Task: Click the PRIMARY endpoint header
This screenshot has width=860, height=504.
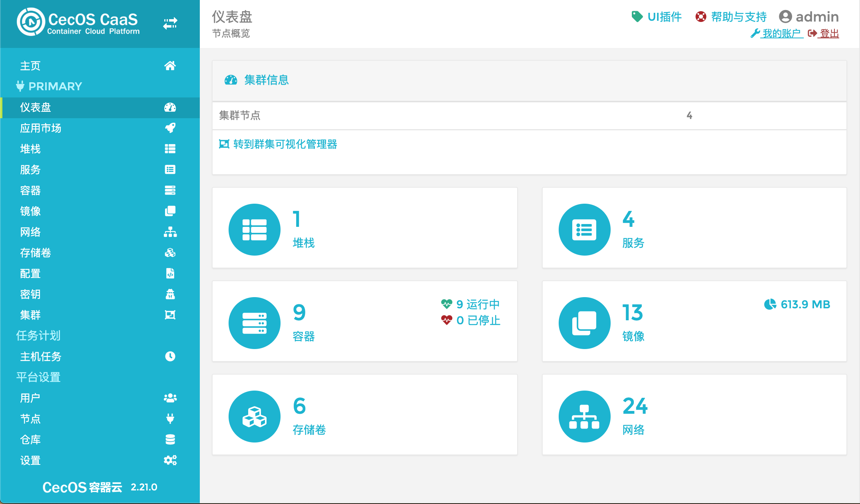Action: click(55, 86)
